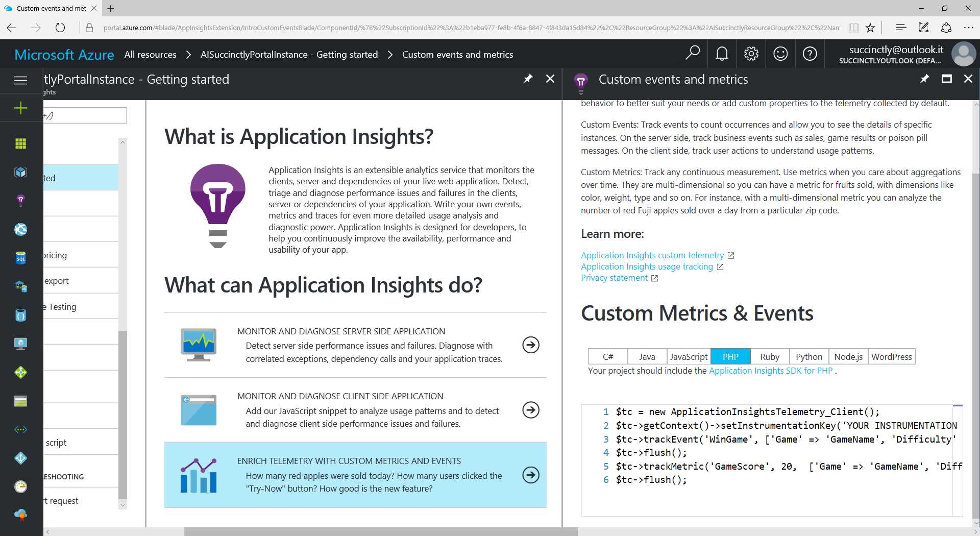Go back in the browser
Viewport: 980px width, 536px height.
click(12, 28)
